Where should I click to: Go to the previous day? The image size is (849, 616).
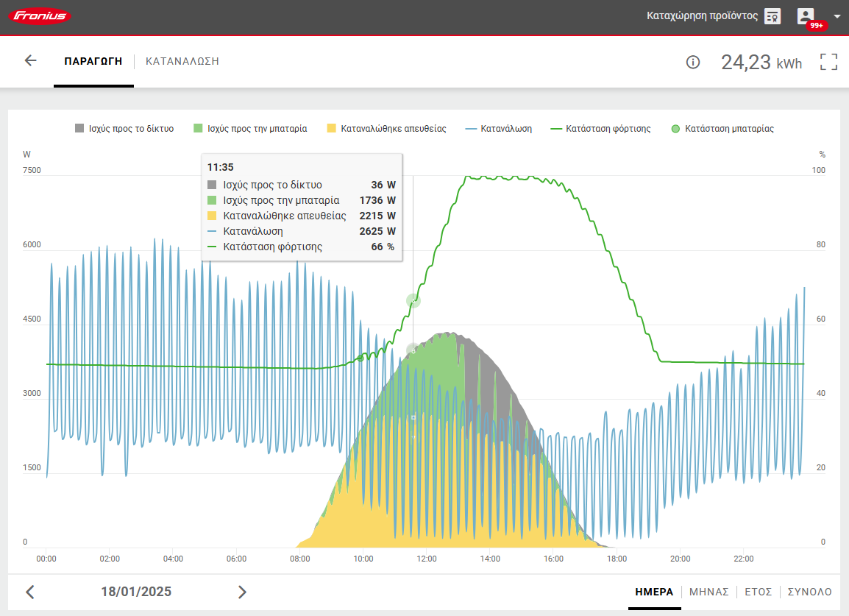[30, 592]
